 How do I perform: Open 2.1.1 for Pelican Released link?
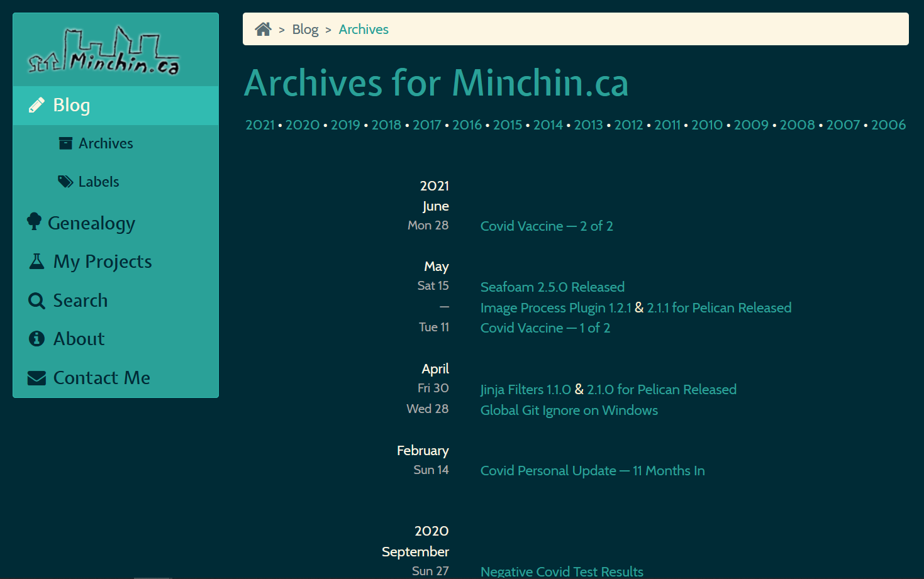(719, 307)
